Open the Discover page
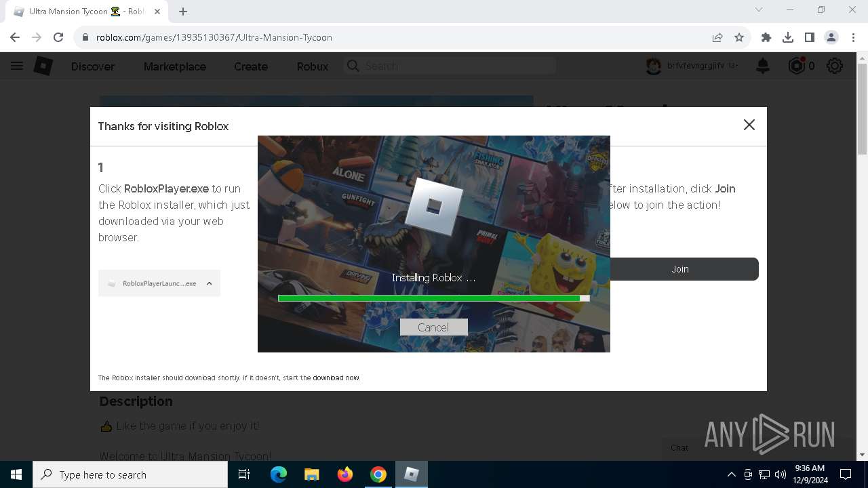The height and width of the screenshot is (488, 868). [93, 66]
